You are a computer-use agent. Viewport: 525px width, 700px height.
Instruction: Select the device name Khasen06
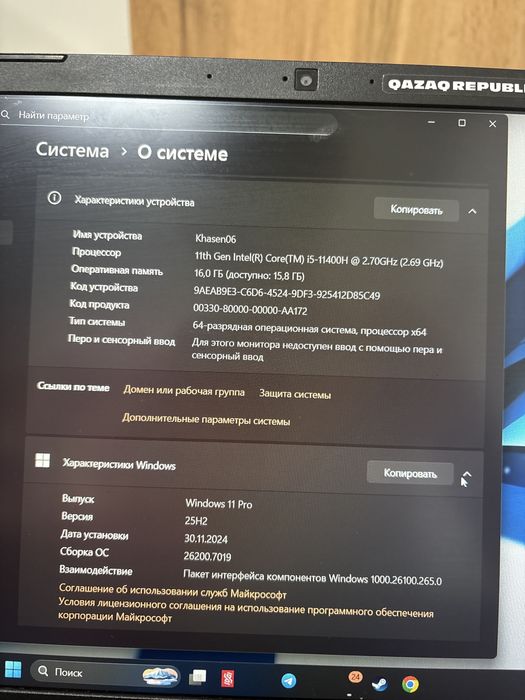215,239
